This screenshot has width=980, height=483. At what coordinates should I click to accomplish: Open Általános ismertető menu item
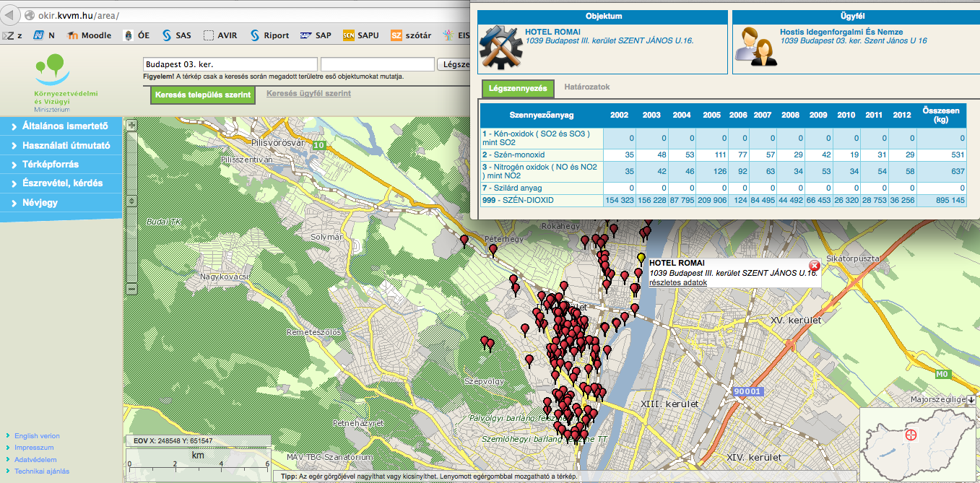(61, 126)
